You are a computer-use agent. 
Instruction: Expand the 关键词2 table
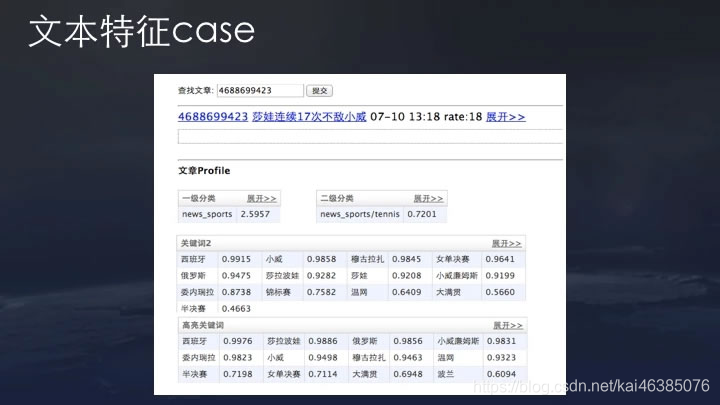pyautogui.click(x=506, y=243)
